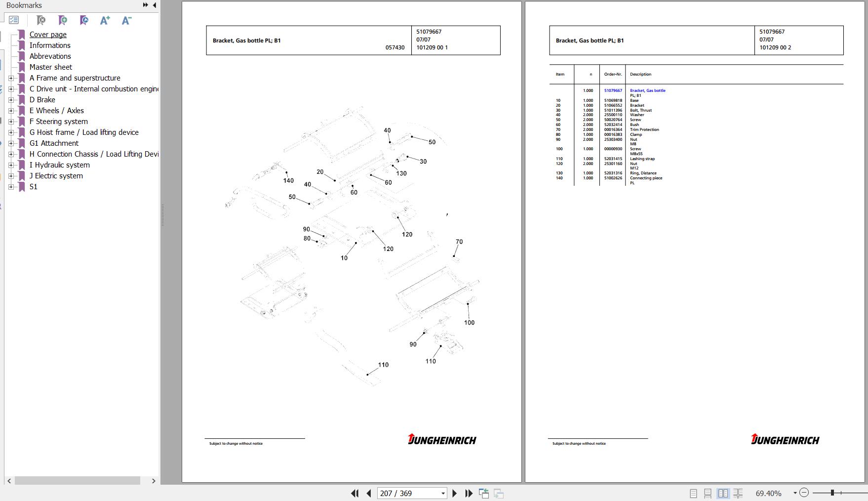
Task: Decrease bookmark text size
Action: (126, 20)
